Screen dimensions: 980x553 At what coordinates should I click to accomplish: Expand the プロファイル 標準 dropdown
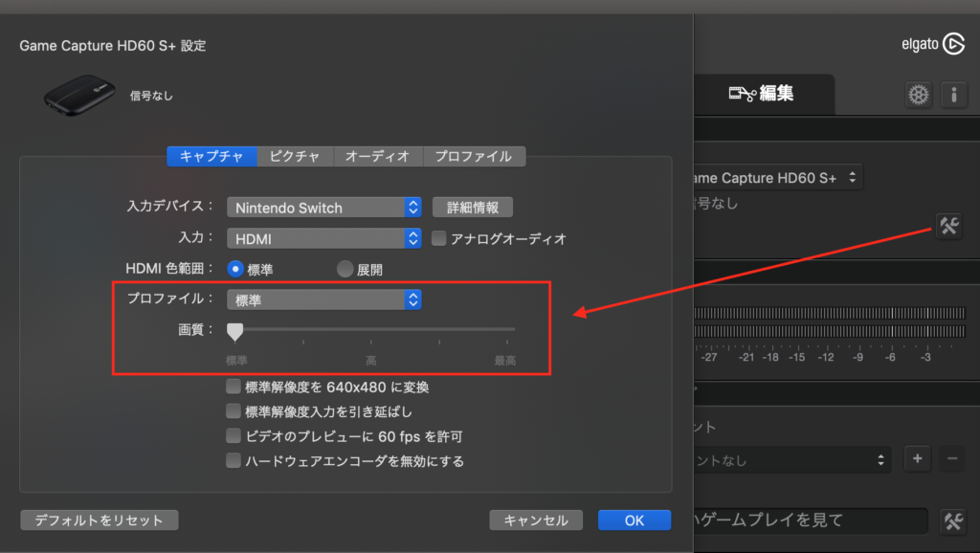[x=323, y=300]
